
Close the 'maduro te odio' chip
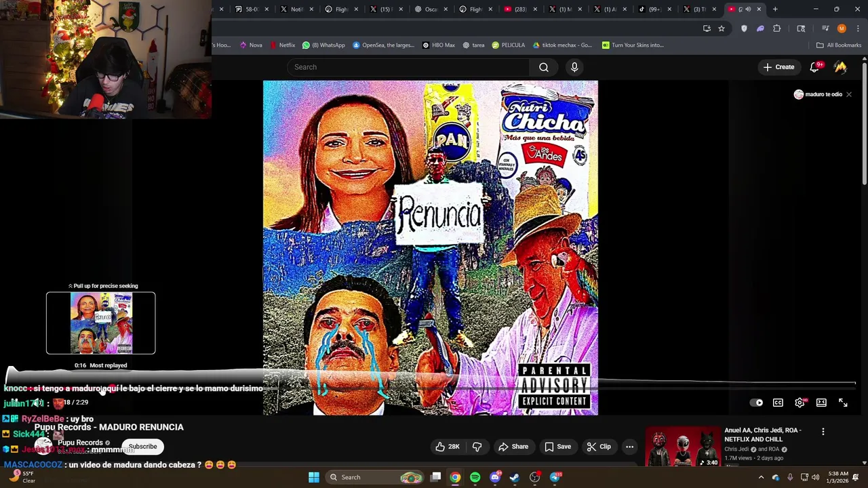[848, 94]
